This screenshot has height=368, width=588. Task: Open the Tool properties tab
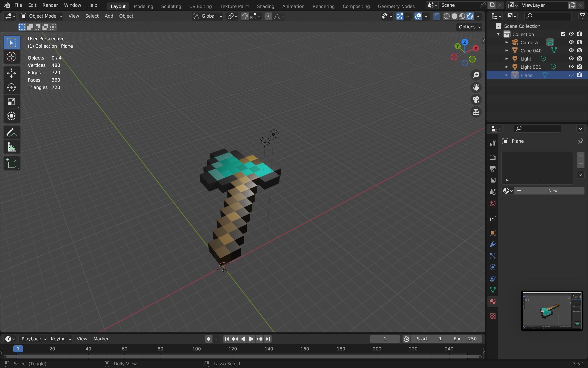point(492,143)
